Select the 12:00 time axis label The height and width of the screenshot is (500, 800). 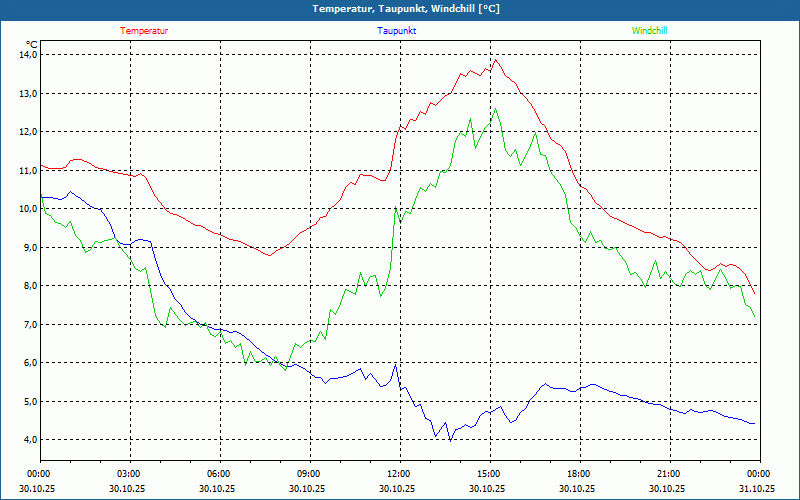coord(399,474)
